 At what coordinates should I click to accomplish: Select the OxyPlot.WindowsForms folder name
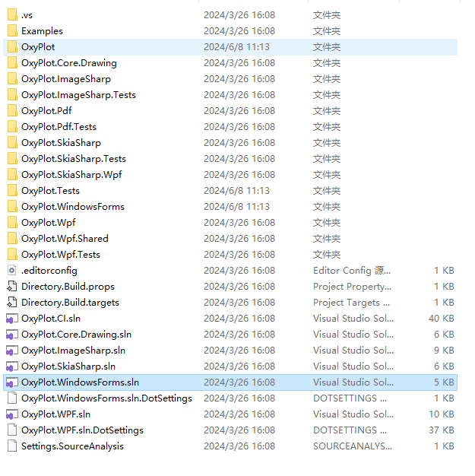[x=73, y=207]
